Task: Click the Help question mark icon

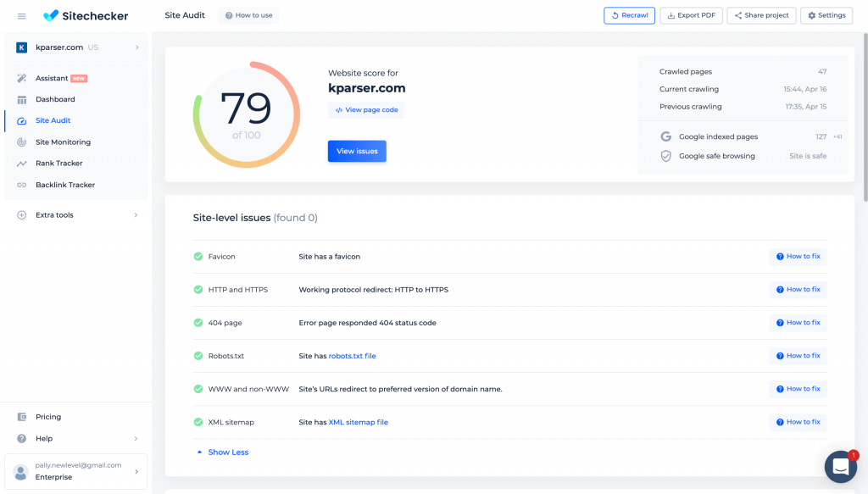Action: click(x=21, y=439)
